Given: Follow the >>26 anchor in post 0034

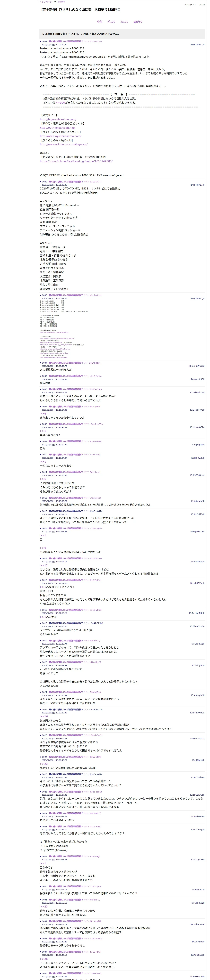Looking at the screenshot, I should pos(44,959).
